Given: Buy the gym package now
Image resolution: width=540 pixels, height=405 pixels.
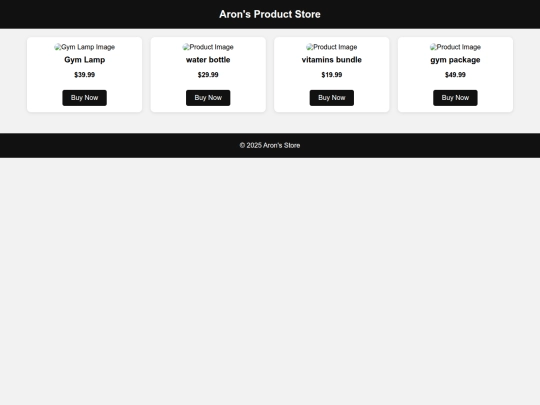Looking at the screenshot, I should click(455, 98).
